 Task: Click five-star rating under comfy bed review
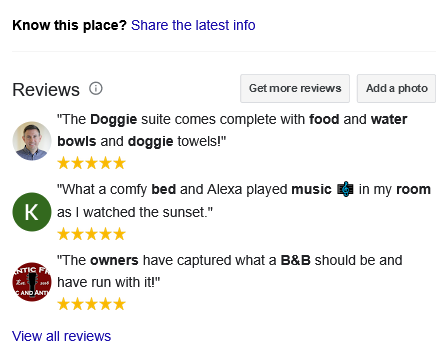[x=91, y=234]
